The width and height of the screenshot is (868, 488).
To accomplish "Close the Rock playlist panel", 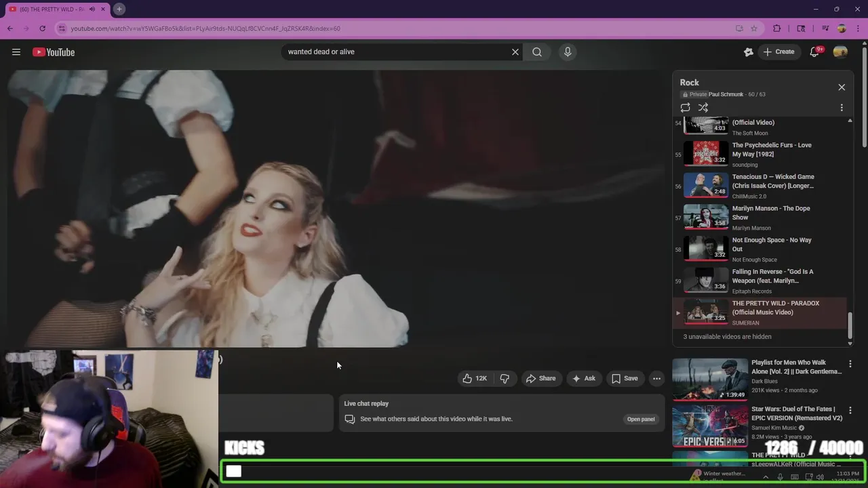I will tap(842, 87).
